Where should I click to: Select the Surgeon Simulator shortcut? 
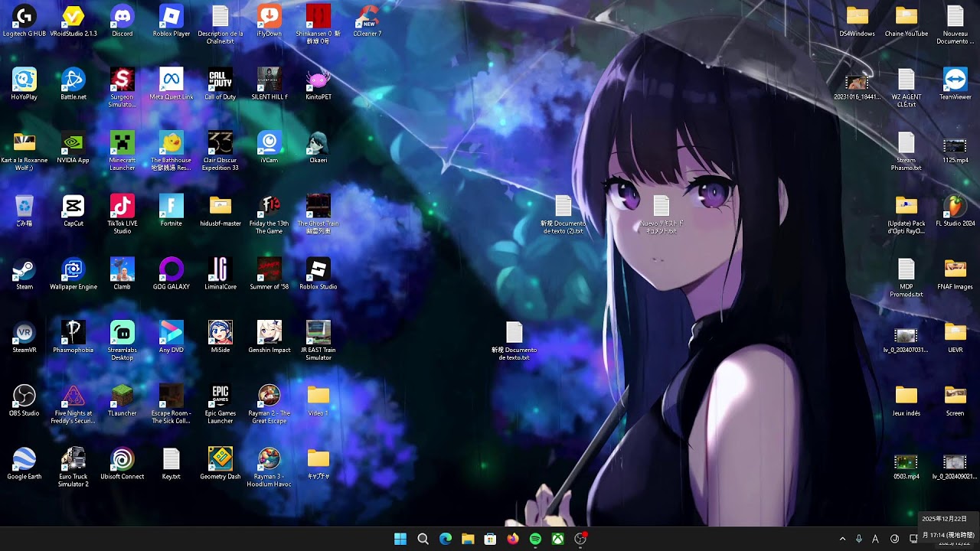click(122, 88)
